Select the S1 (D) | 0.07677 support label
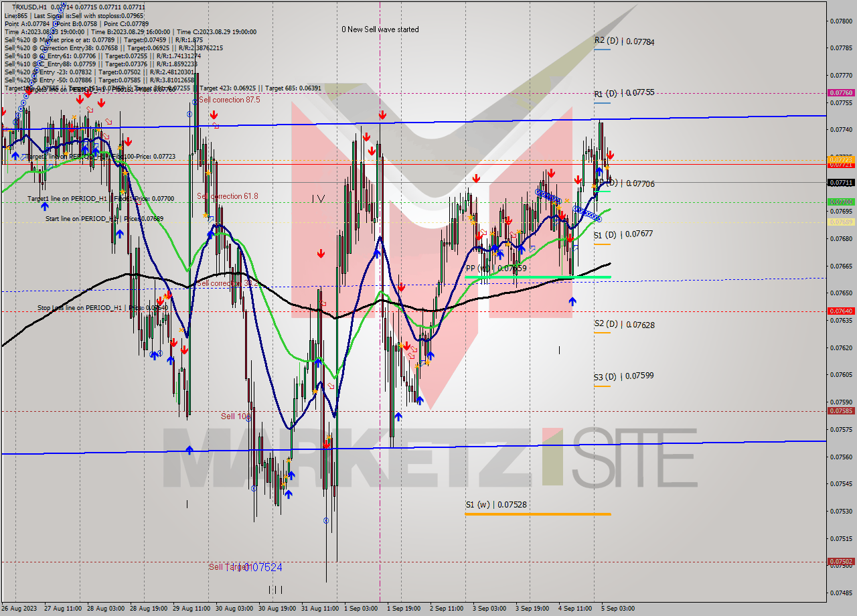The height and width of the screenshot is (616, 857). click(623, 234)
